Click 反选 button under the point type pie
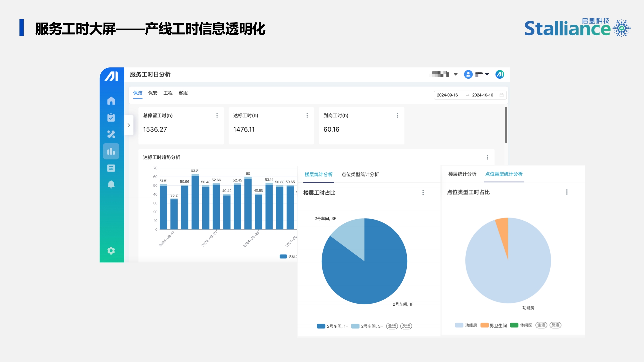Screen dimensions: 644x362 (x=555, y=325)
